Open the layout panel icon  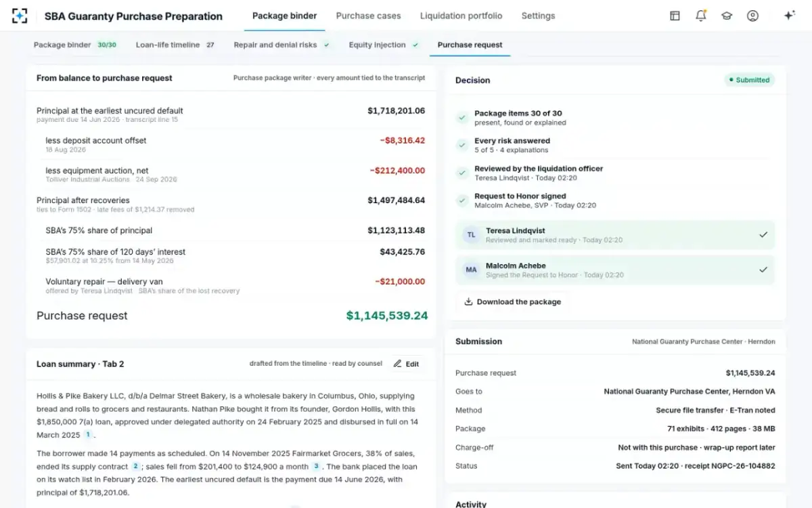[x=675, y=16]
